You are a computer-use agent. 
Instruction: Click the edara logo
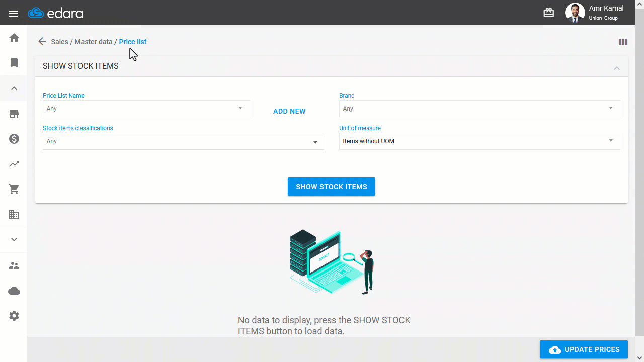[55, 13]
